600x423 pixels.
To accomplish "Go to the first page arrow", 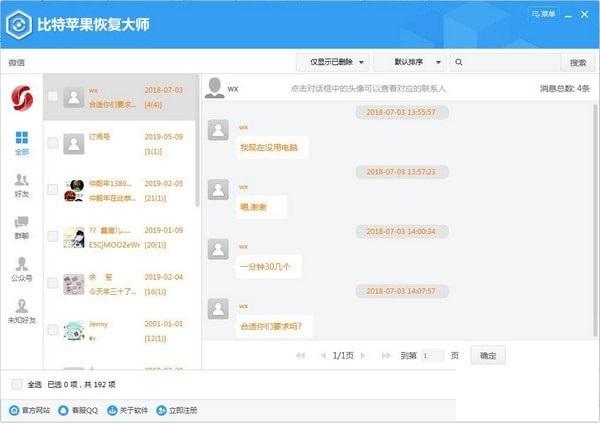I will pos(300,356).
